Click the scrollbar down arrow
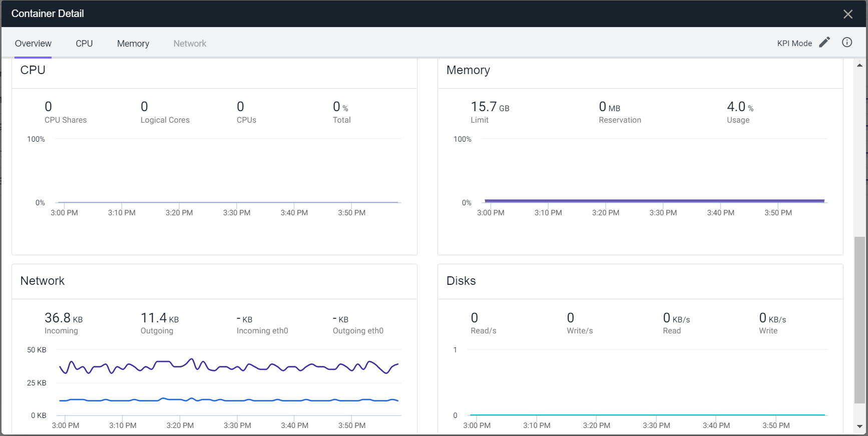 point(859,426)
